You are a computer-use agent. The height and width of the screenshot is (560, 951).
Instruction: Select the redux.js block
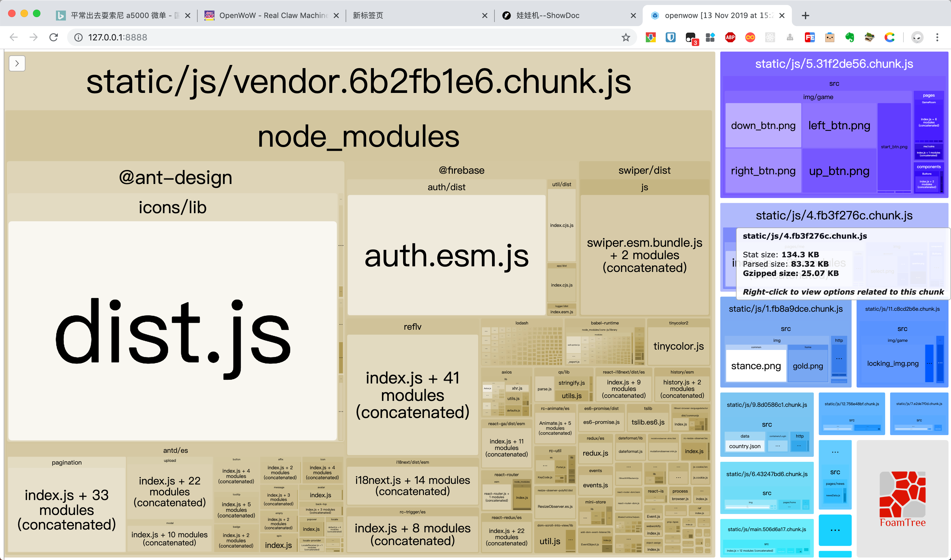(x=595, y=453)
